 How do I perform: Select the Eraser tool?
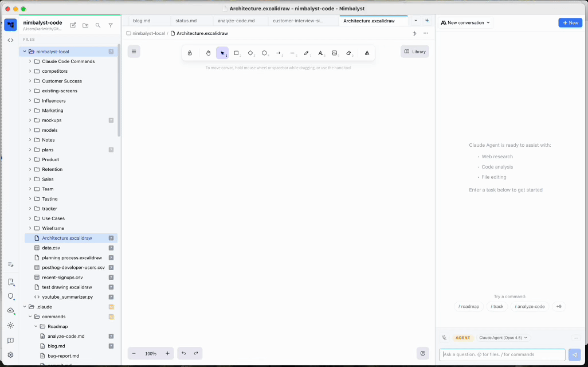pyautogui.click(x=350, y=52)
